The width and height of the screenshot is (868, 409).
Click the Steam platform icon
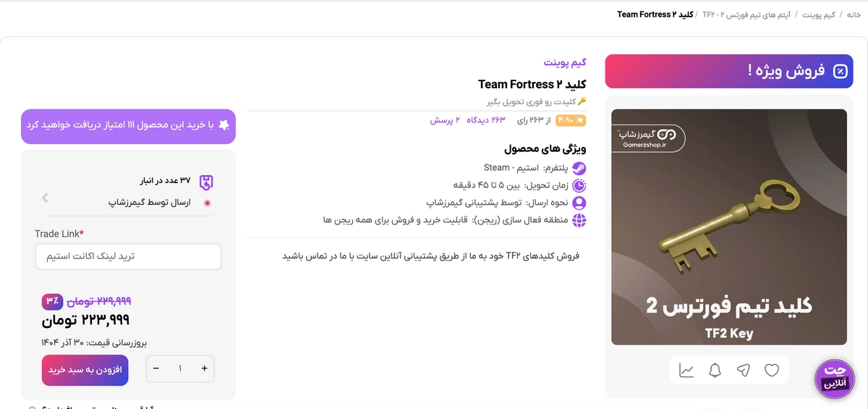pos(579,168)
